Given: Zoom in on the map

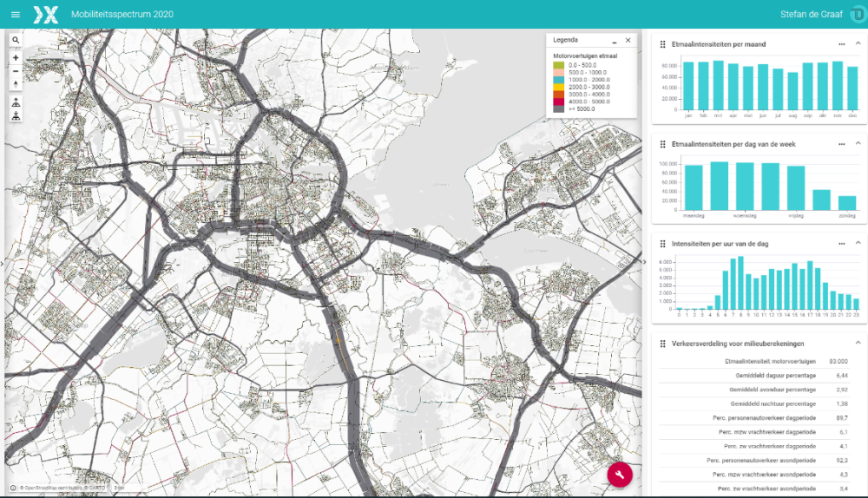Looking at the screenshot, I should 16,57.
